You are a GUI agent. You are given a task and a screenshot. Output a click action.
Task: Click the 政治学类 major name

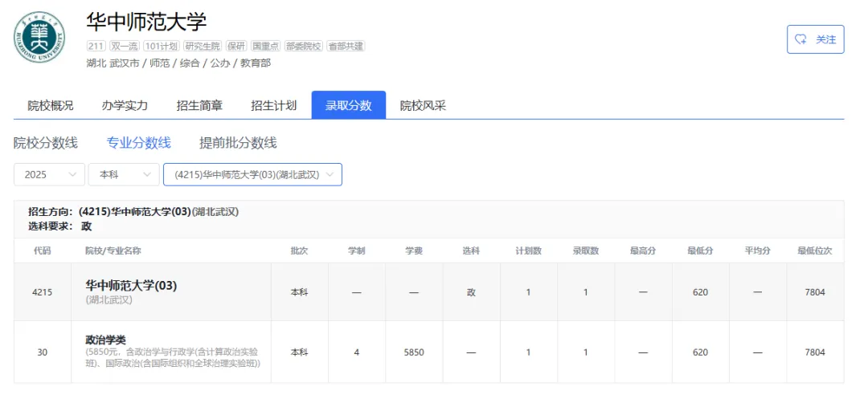(x=106, y=340)
